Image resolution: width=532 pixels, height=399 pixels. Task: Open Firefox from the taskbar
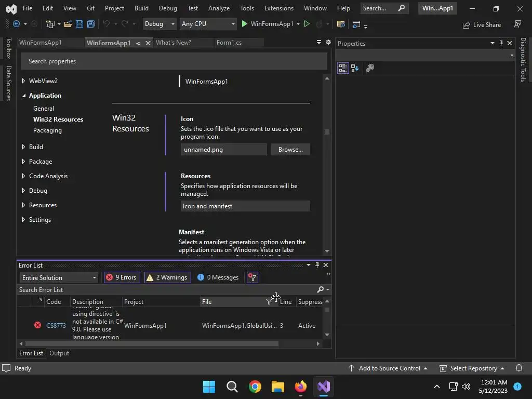coord(300,387)
